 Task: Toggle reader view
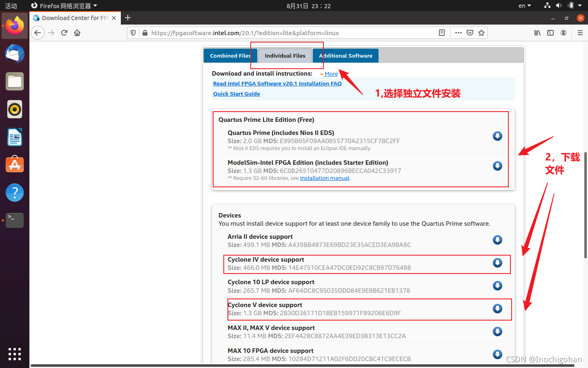pos(441,33)
